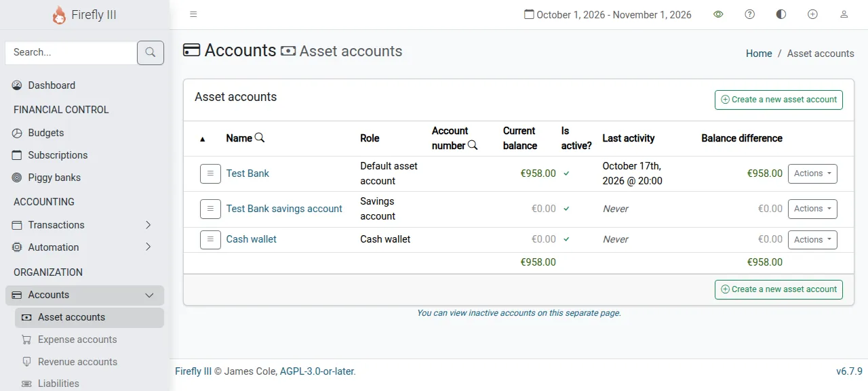Click the Expense accounts cart icon
This screenshot has width=868, height=391.
point(26,339)
